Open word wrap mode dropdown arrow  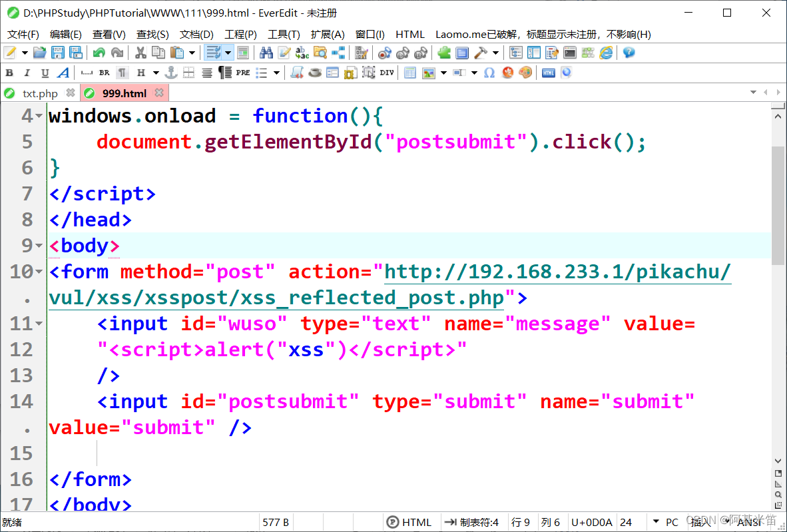pyautogui.click(x=228, y=53)
